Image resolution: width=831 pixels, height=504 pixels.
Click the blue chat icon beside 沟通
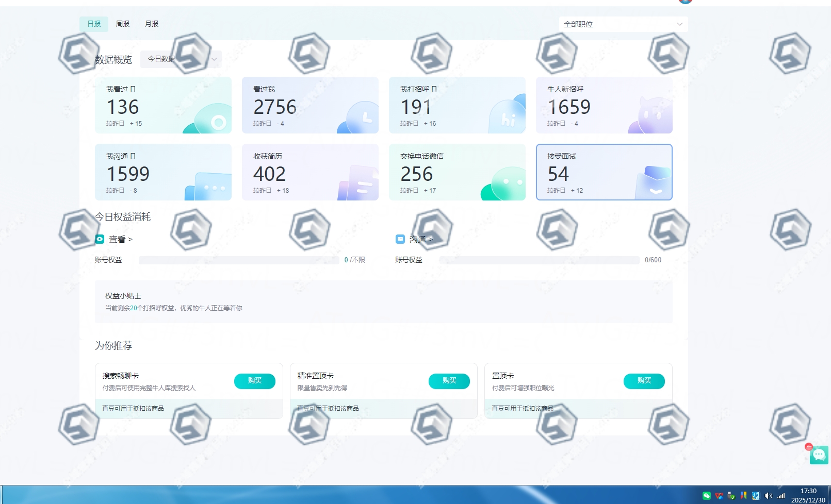[x=400, y=239]
